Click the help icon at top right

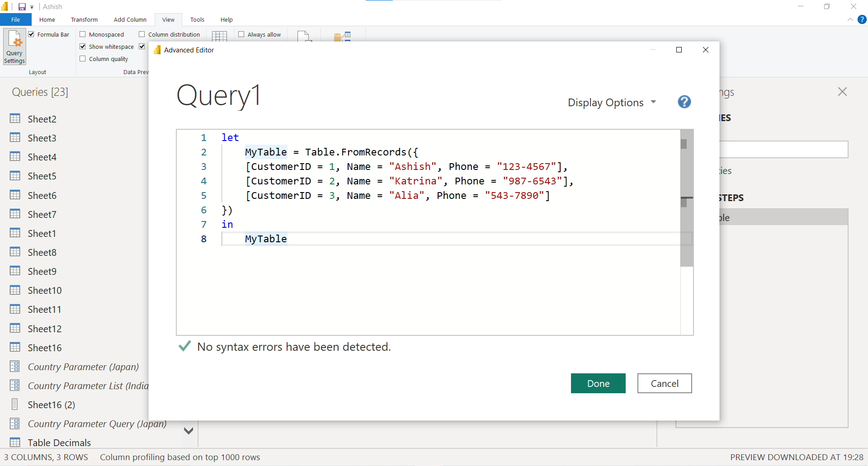863,19
